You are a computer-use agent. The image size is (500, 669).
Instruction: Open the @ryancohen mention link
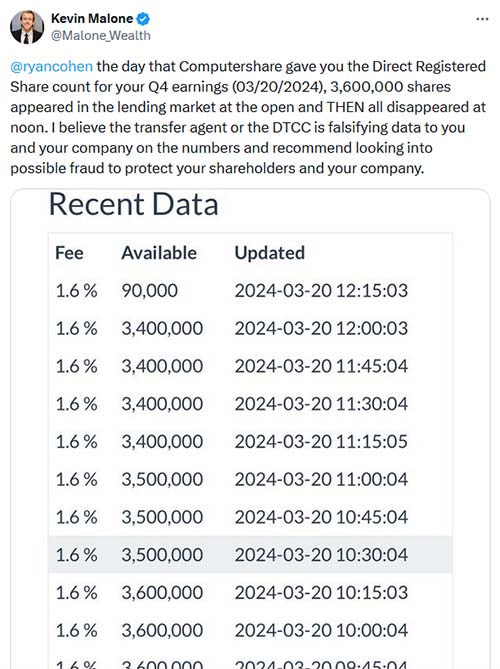[x=51, y=67]
